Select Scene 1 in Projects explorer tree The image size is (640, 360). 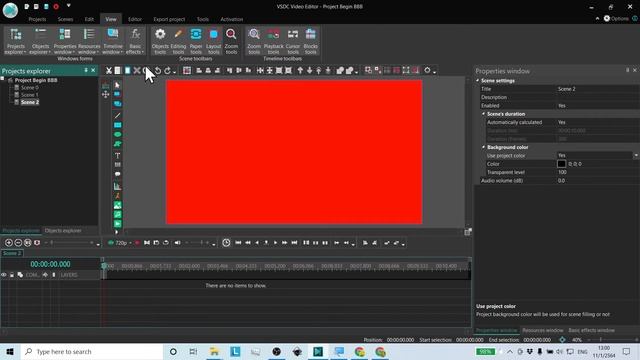tap(30, 95)
